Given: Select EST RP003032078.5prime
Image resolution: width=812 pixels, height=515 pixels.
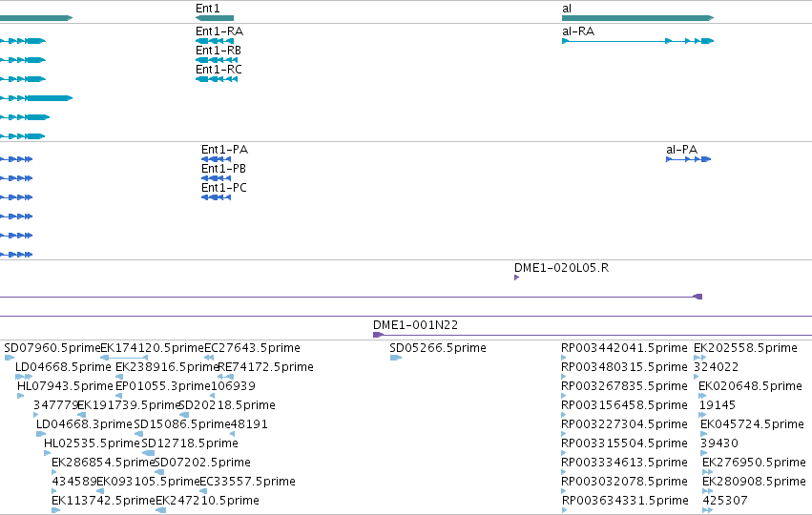Looking at the screenshot, I should click(x=625, y=482).
